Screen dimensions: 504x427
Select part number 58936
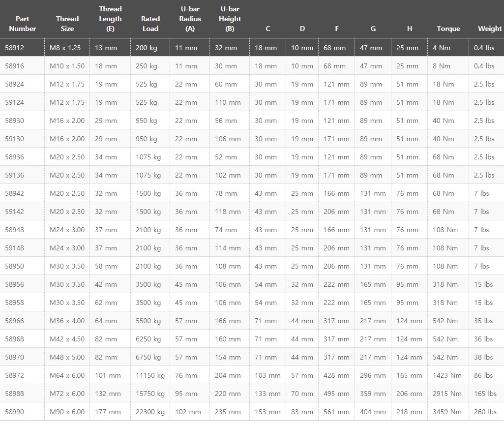(14, 157)
